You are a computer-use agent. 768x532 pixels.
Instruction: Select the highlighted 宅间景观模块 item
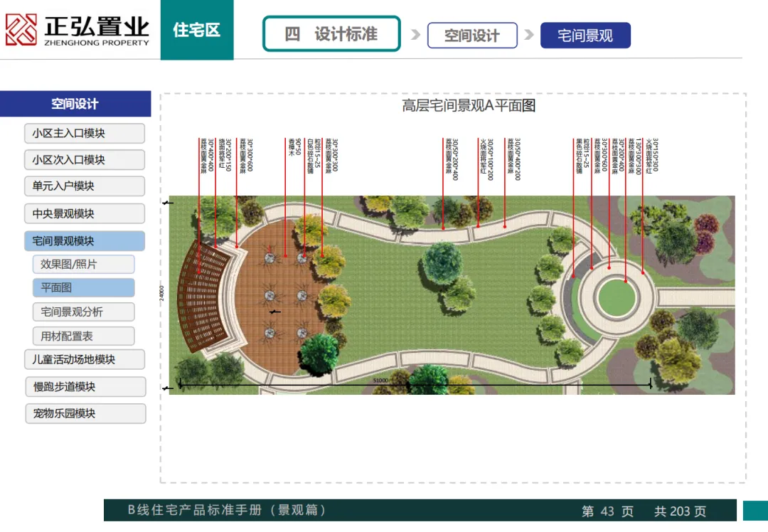click(x=85, y=241)
